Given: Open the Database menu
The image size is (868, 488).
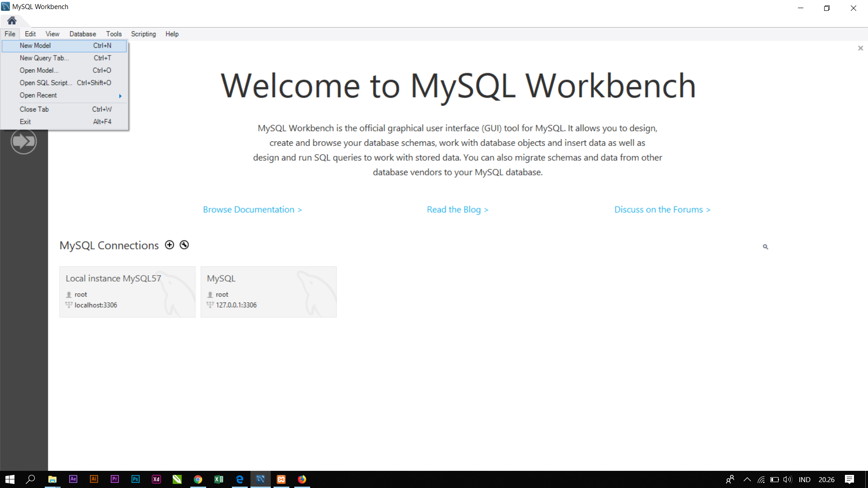Looking at the screenshot, I should click(x=83, y=34).
